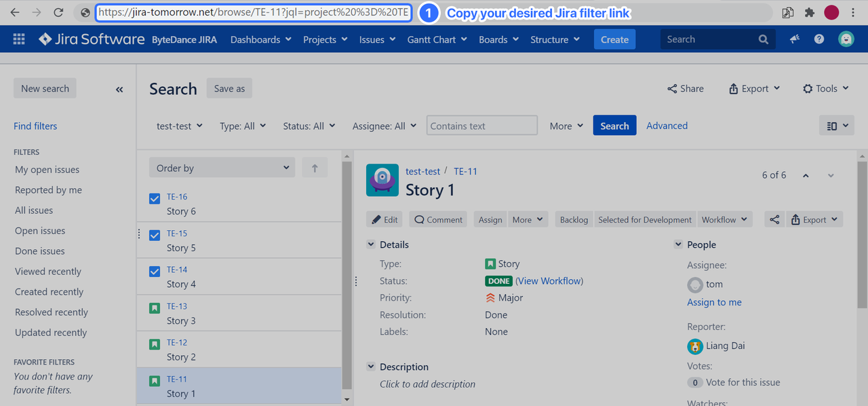Screen dimensions: 868x406
Task: Collapse the Details section
Action: click(371, 244)
